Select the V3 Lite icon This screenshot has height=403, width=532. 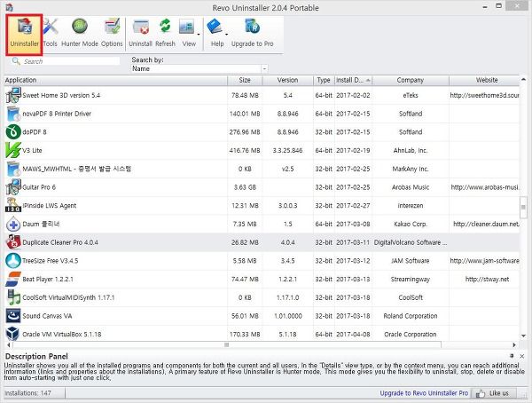pos(13,150)
